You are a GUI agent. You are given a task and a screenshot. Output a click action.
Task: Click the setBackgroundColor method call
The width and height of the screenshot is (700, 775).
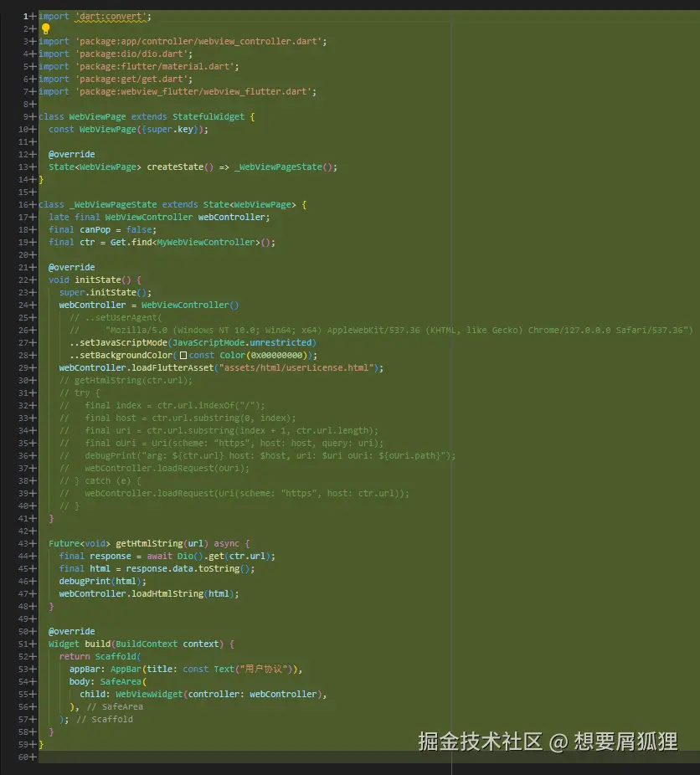pos(126,356)
